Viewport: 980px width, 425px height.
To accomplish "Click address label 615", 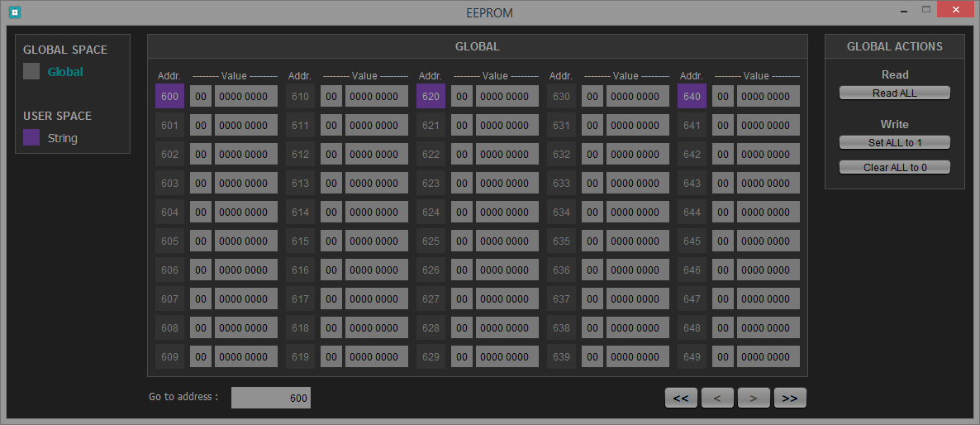I will click(x=300, y=241).
